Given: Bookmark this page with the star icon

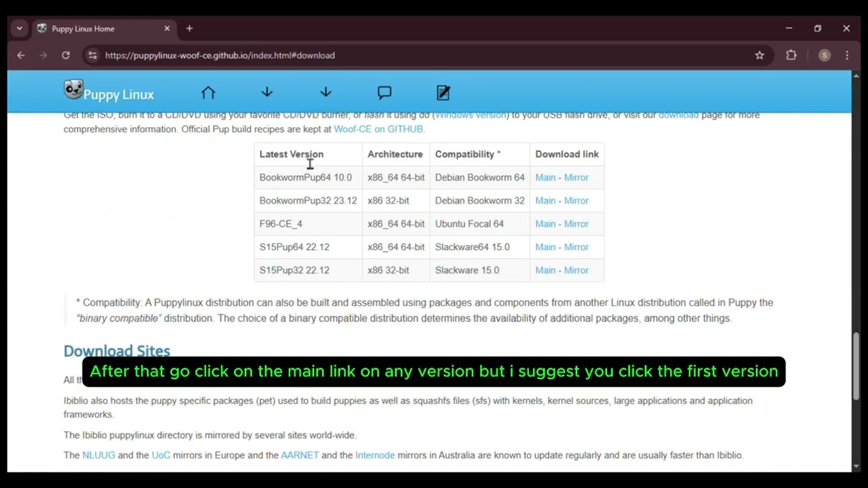Looking at the screenshot, I should [x=759, y=56].
